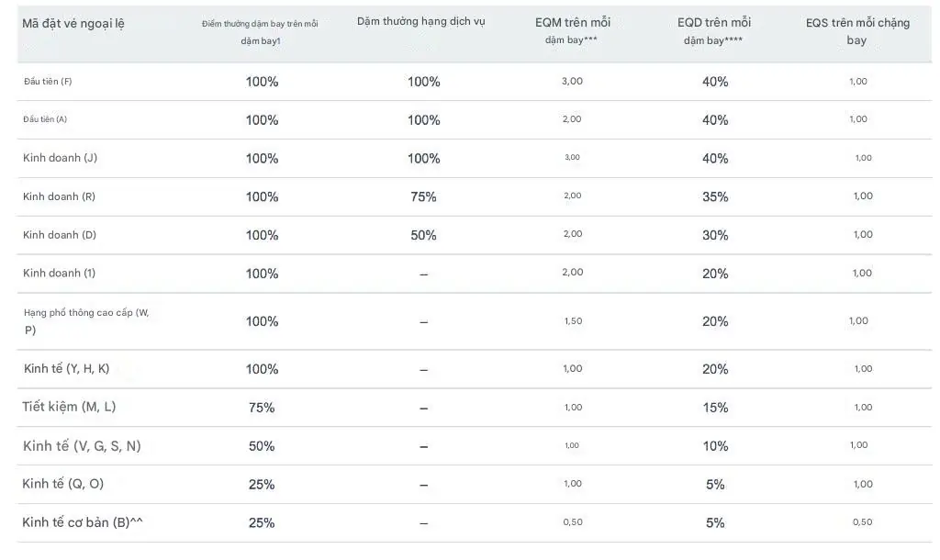The width and height of the screenshot is (940, 560).
Task: Click the 'Đầu tiên (A)' row label
Action: 45,119
